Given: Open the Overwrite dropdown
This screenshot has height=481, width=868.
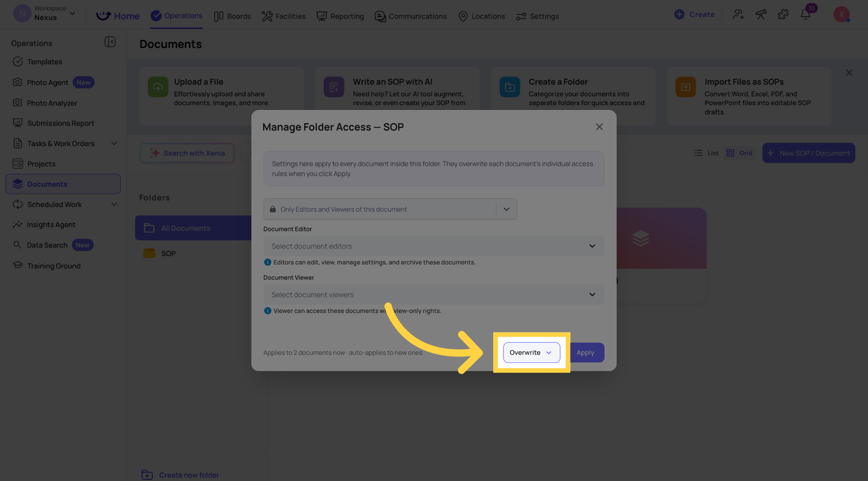Looking at the screenshot, I should (531, 352).
